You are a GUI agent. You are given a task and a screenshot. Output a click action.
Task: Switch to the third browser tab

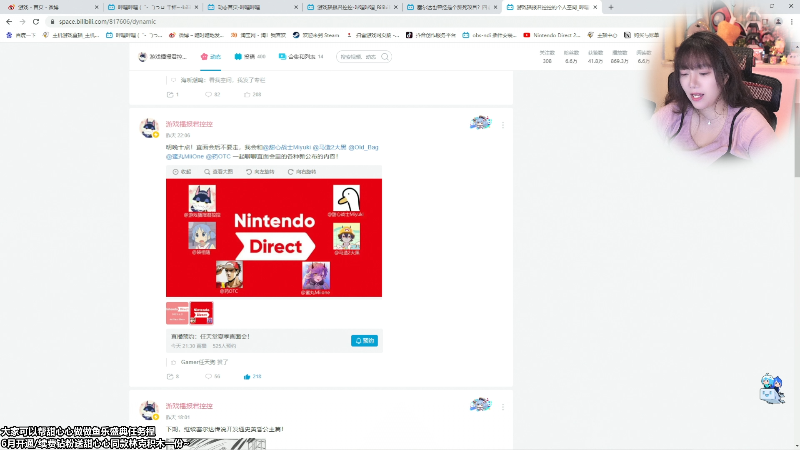(x=252, y=7)
